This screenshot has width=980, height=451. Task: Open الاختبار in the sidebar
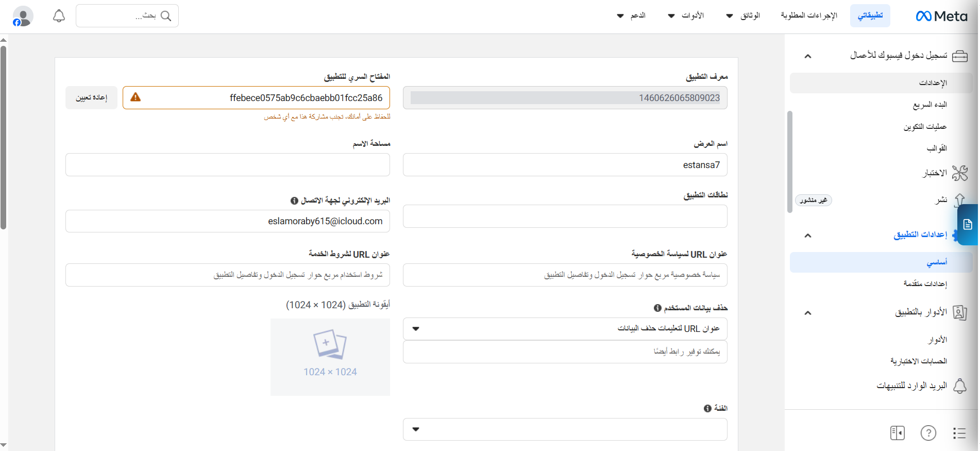(x=935, y=173)
